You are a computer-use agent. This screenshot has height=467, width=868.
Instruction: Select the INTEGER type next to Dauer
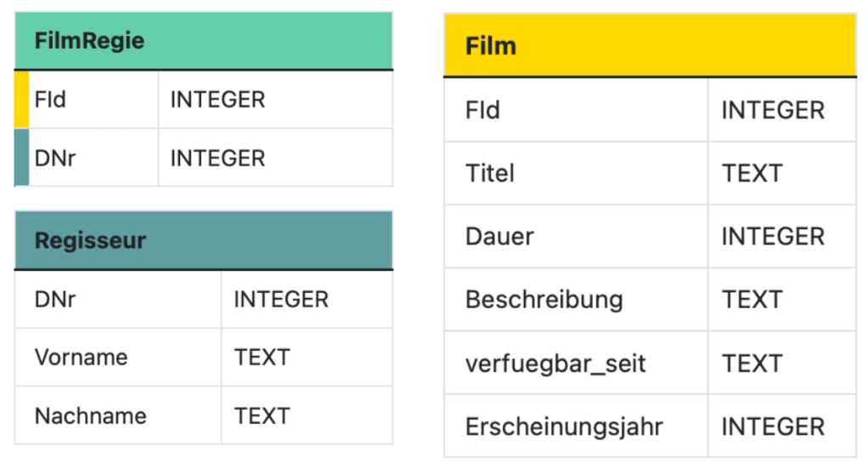point(773,236)
